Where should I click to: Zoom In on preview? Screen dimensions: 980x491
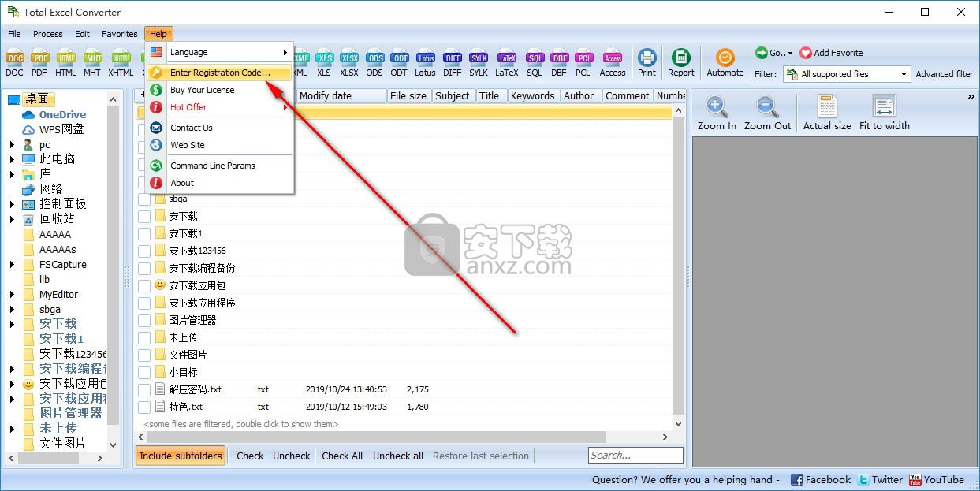pyautogui.click(x=717, y=113)
